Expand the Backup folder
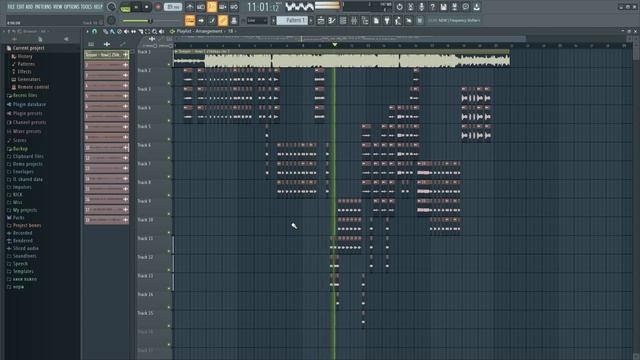 (17, 149)
